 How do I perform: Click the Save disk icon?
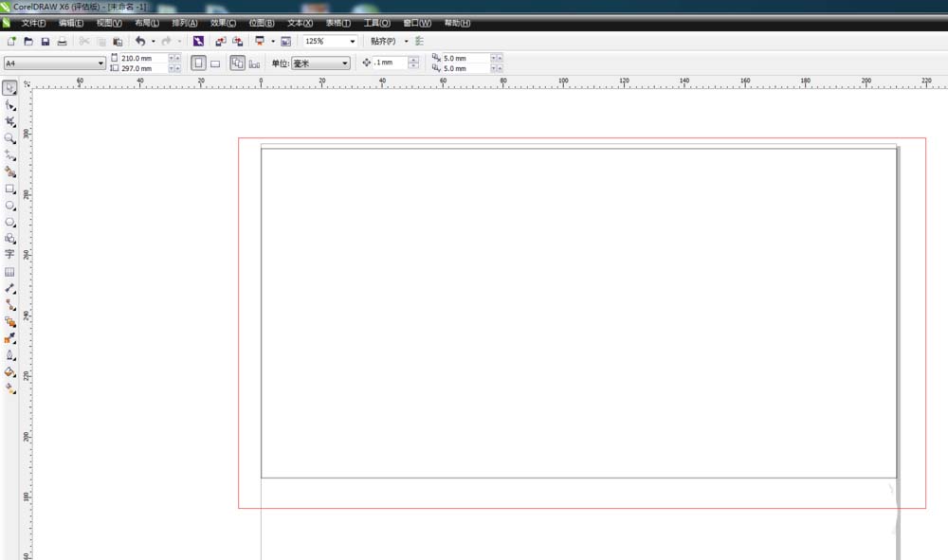[x=45, y=42]
